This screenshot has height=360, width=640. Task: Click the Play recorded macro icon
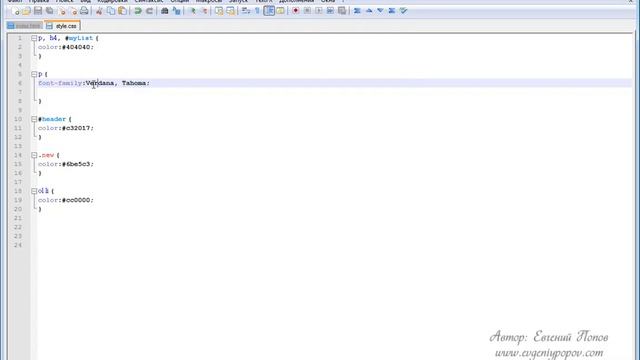coord(318,11)
